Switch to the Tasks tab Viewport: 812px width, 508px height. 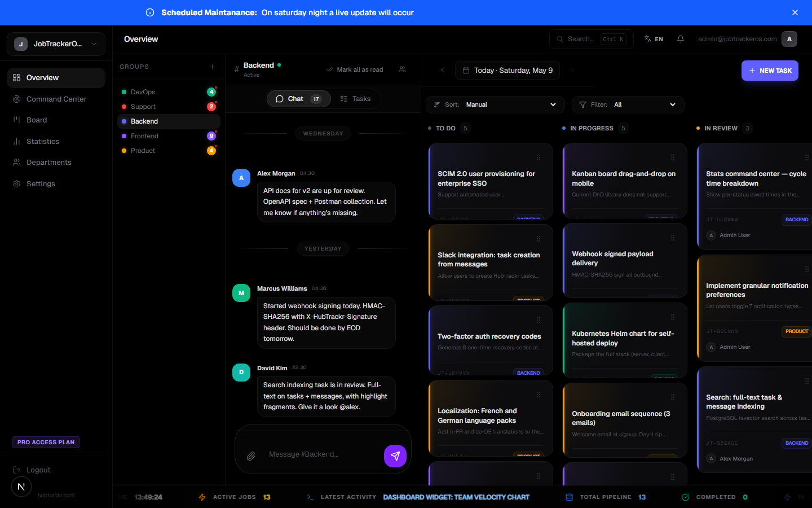(x=355, y=99)
